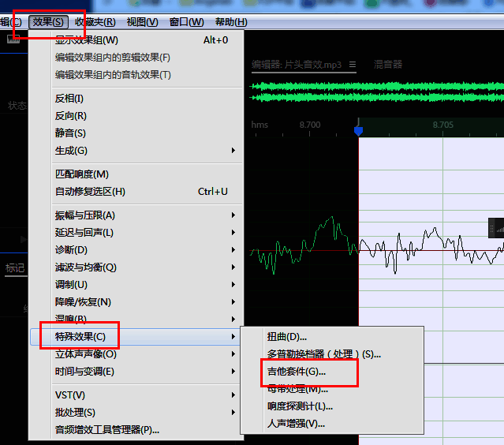The width and height of the screenshot is (504, 445).
Task: Open the 帮助(H) menu
Action: click(x=231, y=22)
